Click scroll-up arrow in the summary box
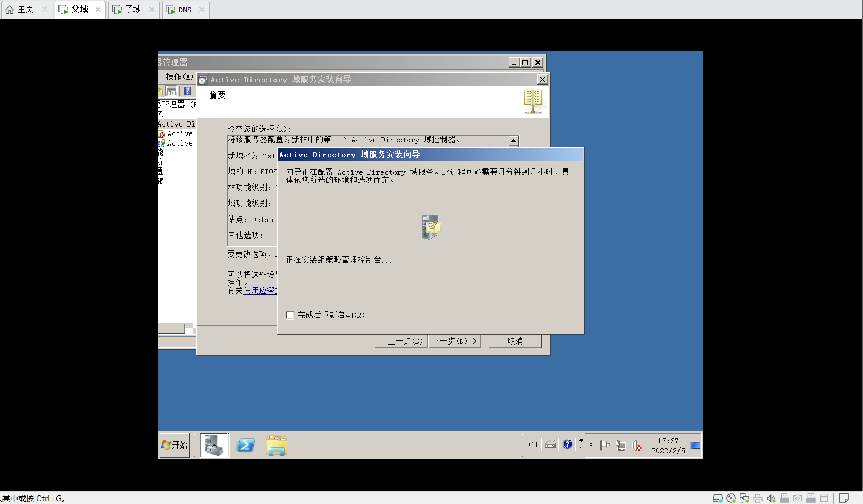Viewport: 863px width, 504px height. tap(513, 141)
